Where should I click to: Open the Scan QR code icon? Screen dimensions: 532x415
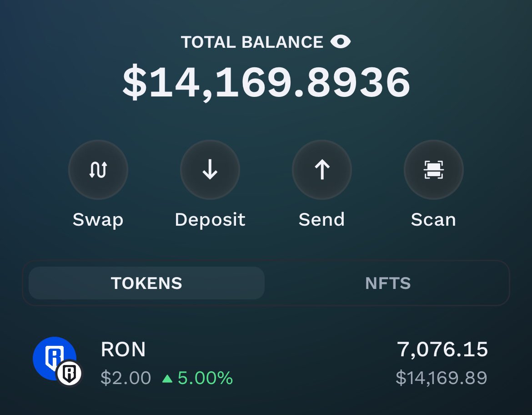[434, 169]
